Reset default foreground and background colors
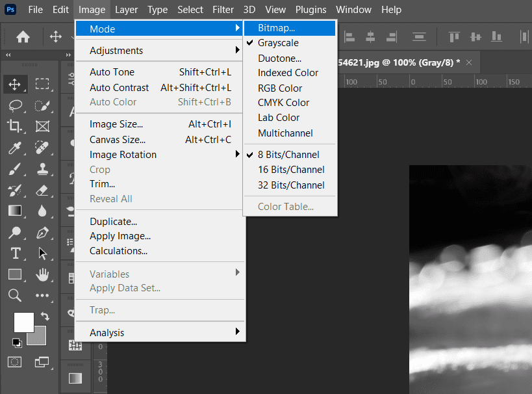Viewport: 532px width, 394px height. point(17,343)
